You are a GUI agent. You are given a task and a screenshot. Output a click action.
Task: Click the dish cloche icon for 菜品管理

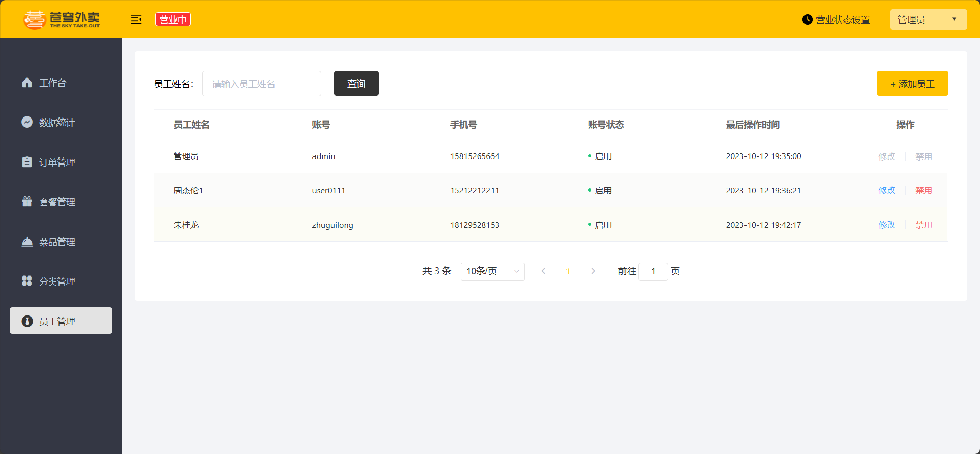pyautogui.click(x=27, y=242)
